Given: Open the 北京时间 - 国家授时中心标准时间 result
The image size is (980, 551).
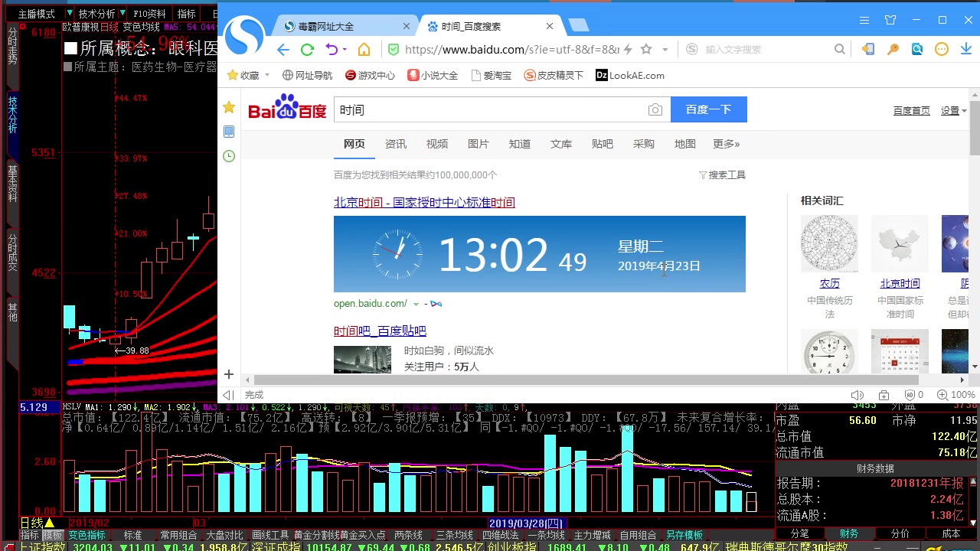Looking at the screenshot, I should coord(424,202).
